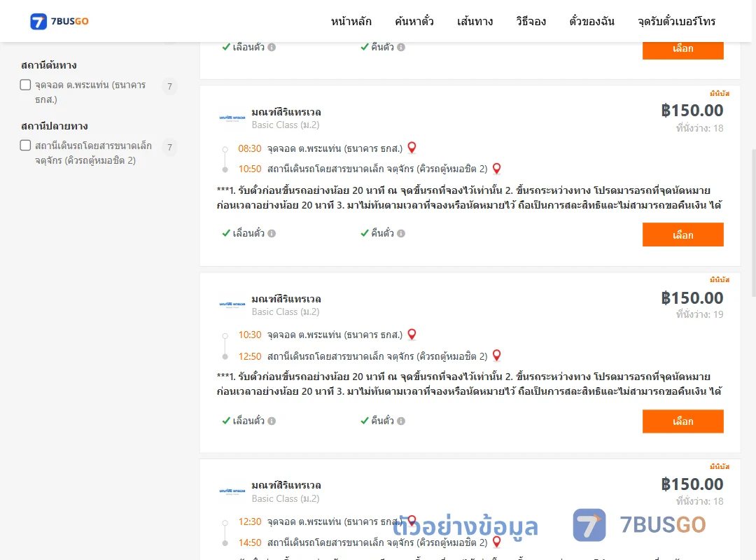Click เลือก button for the 08:30 trip

tap(682, 234)
